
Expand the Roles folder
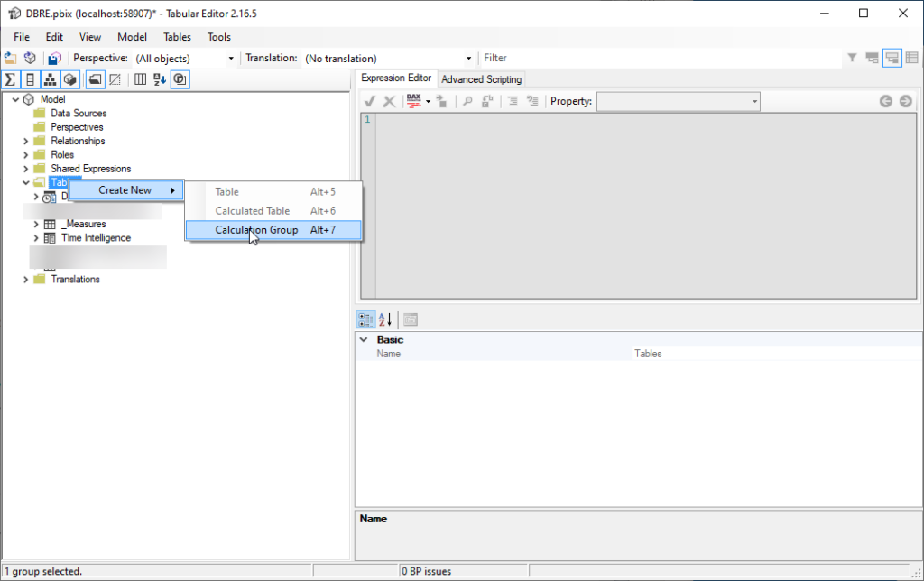tap(26, 155)
